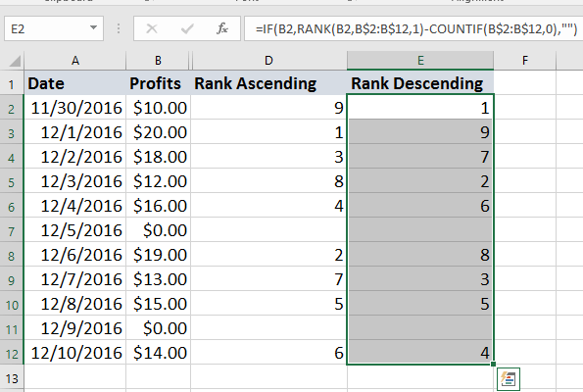Select Rank Descending value 9 in row 3
This screenshot has height=392, width=583.
[x=420, y=132]
